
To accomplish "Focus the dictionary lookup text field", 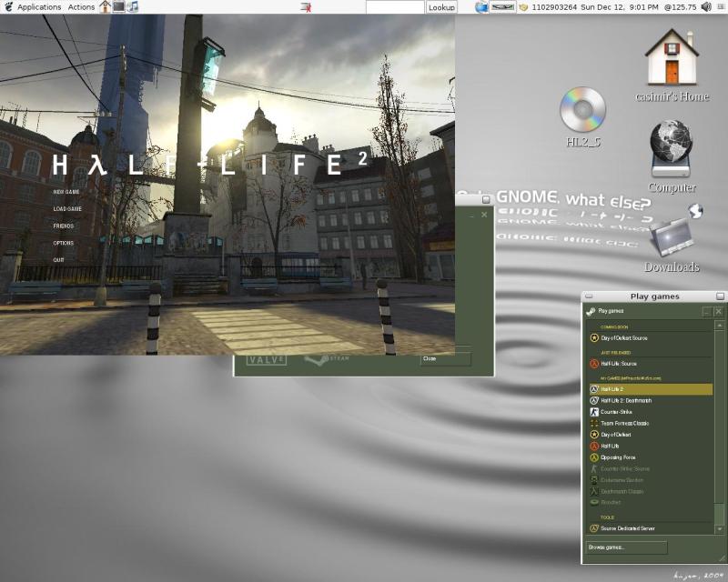I will coord(395,7).
